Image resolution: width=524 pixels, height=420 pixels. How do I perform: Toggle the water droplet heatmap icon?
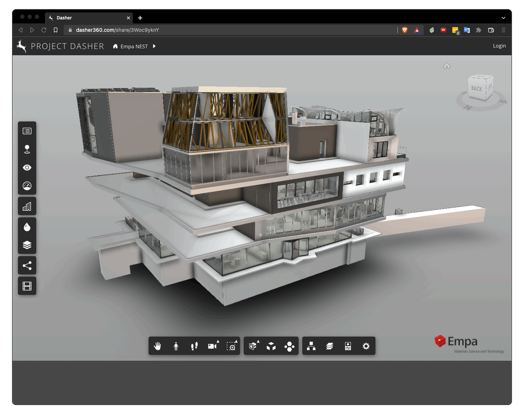coord(27,227)
